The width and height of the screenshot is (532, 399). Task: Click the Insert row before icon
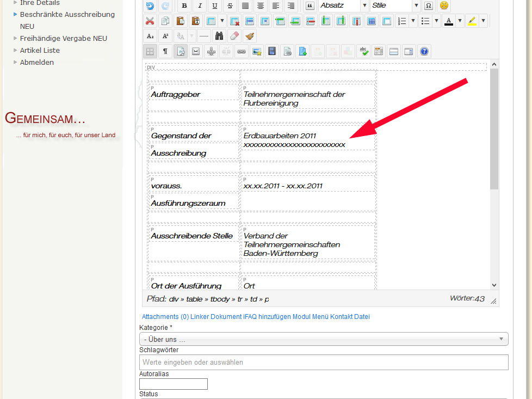coord(280,21)
